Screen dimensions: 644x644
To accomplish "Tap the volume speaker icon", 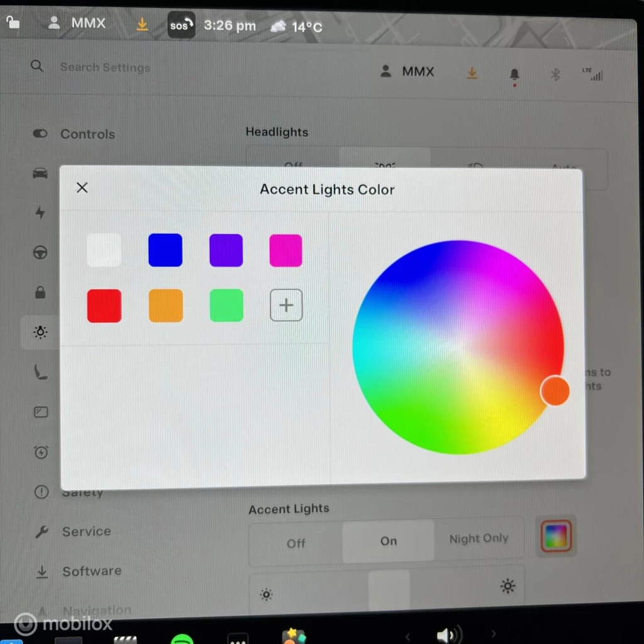I will coord(448,635).
